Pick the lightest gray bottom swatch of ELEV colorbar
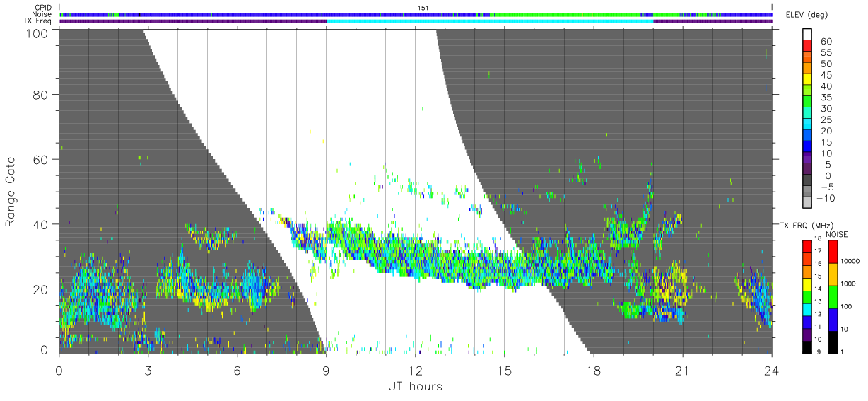 (808, 204)
